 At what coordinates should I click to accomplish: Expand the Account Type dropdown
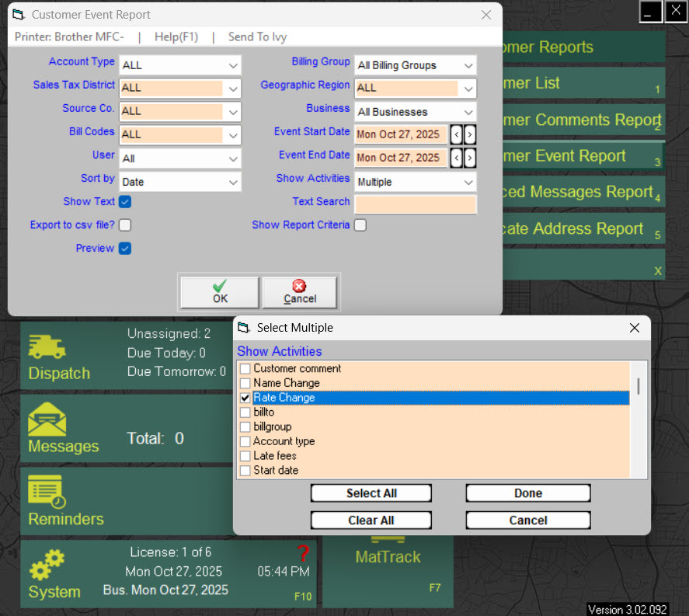tap(233, 66)
